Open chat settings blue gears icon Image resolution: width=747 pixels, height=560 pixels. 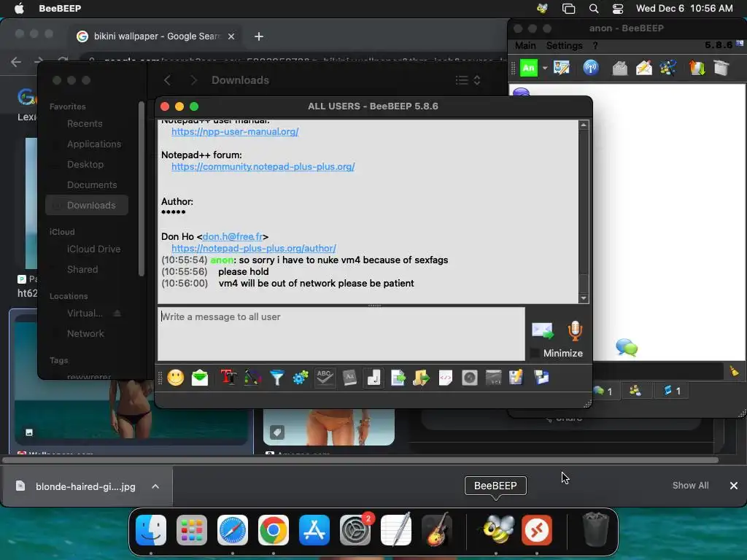pos(301,378)
